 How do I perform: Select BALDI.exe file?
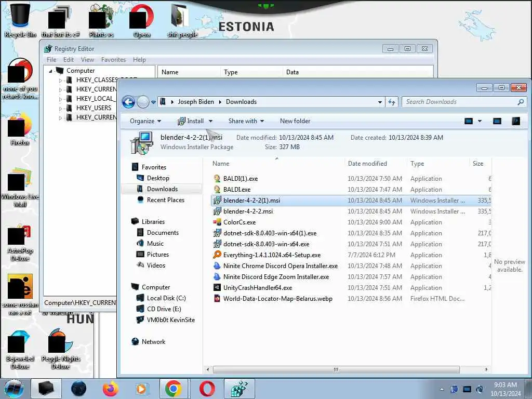(237, 190)
